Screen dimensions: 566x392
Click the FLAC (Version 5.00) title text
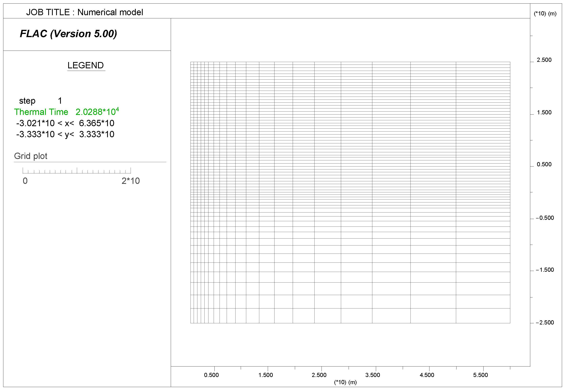[x=68, y=34]
